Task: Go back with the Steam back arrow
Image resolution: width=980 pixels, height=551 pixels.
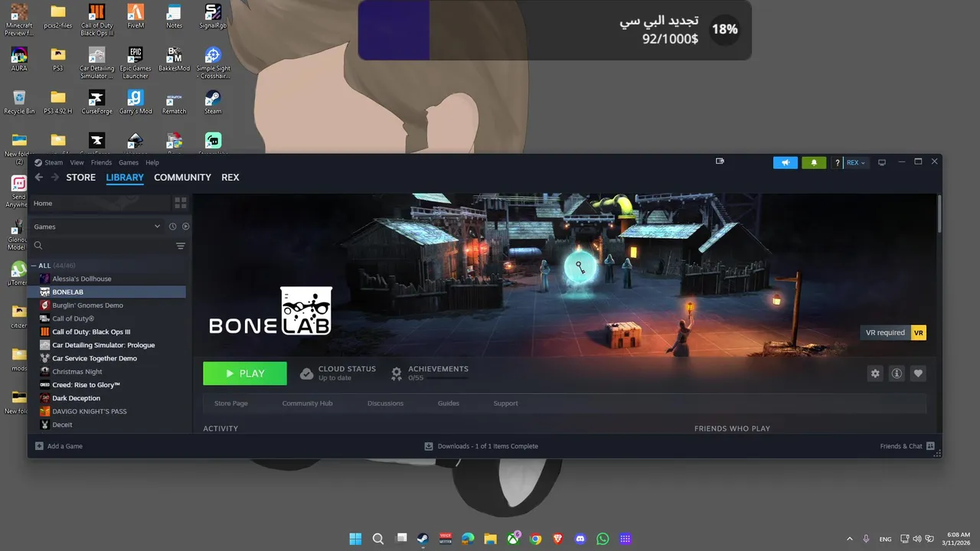Action: 39,178
